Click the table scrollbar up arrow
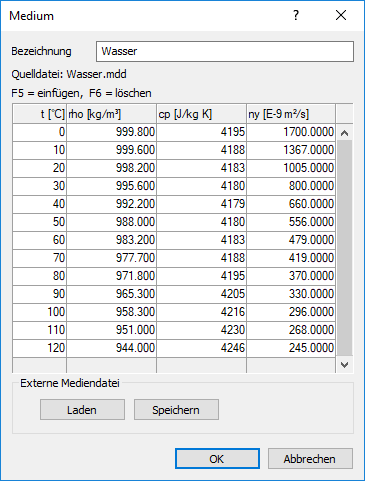Screen dimensions: 365x481 [344, 133]
